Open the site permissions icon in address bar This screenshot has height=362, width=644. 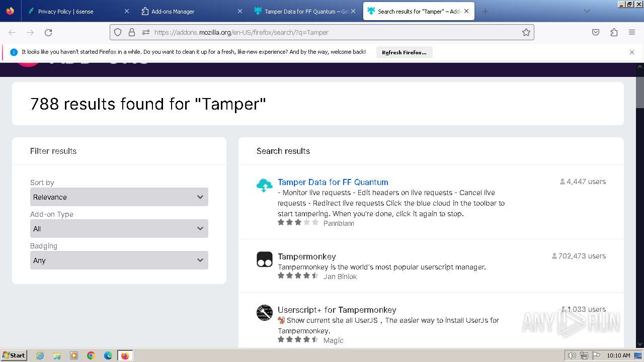pos(146,32)
